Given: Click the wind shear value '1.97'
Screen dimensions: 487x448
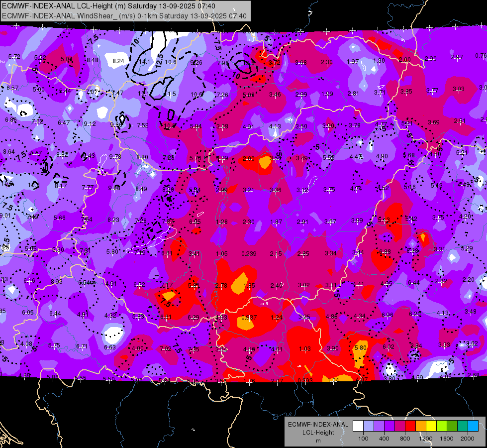Looking at the screenshot, I should click(353, 62).
